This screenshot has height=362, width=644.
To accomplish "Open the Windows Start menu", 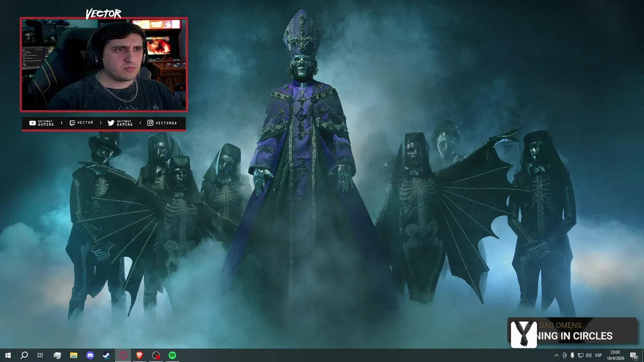I will (8, 355).
